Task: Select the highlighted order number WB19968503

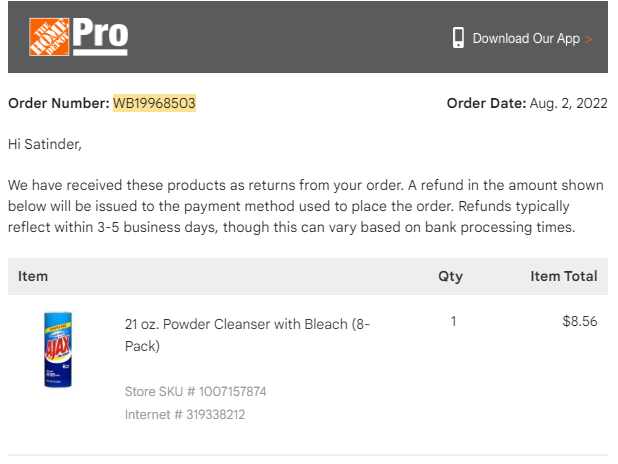Action: (x=154, y=103)
